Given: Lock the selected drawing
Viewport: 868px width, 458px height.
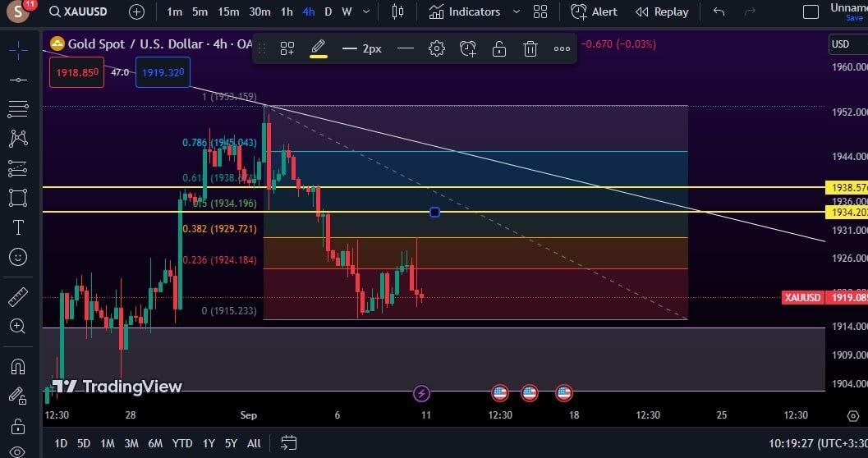Looking at the screenshot, I should 498,48.
